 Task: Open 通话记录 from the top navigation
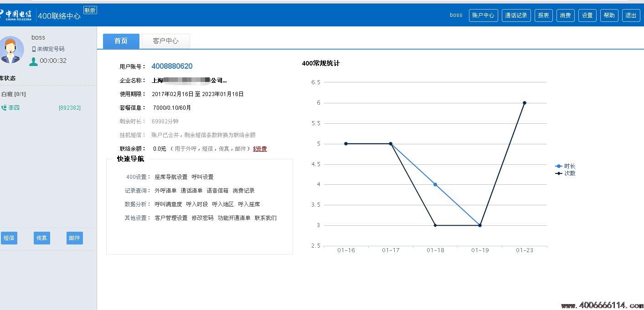coord(516,15)
